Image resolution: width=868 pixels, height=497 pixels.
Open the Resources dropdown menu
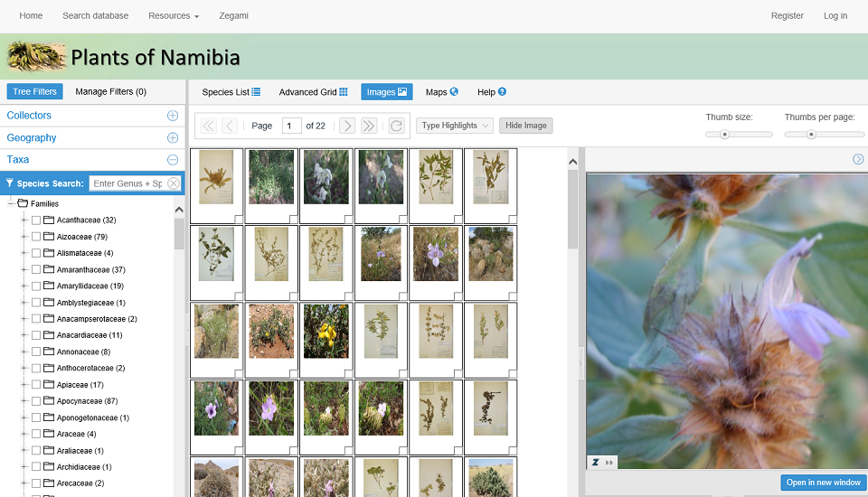(174, 15)
